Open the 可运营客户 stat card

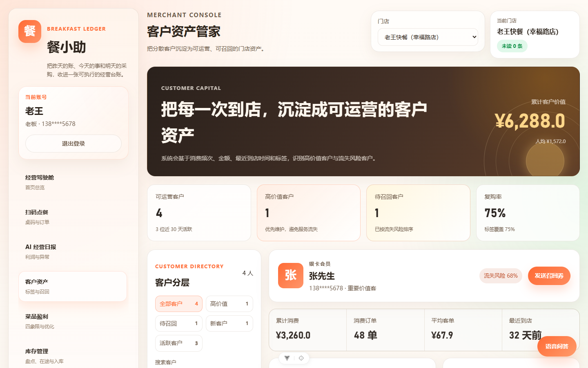199,213
